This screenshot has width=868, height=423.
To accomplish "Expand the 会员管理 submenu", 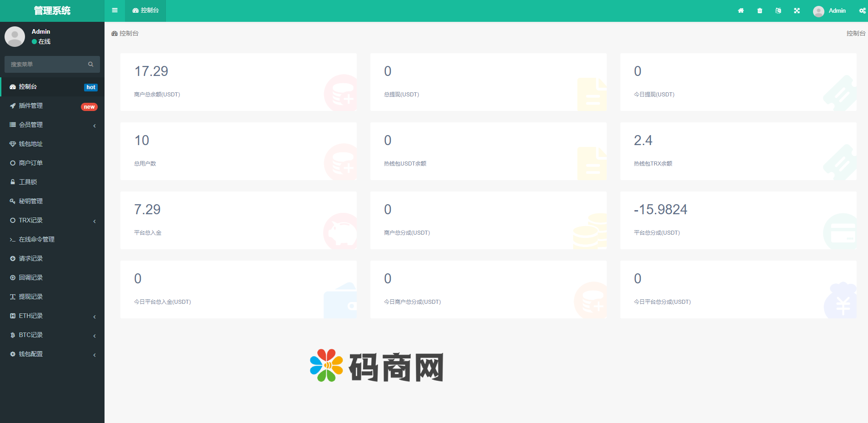I will 52,125.
